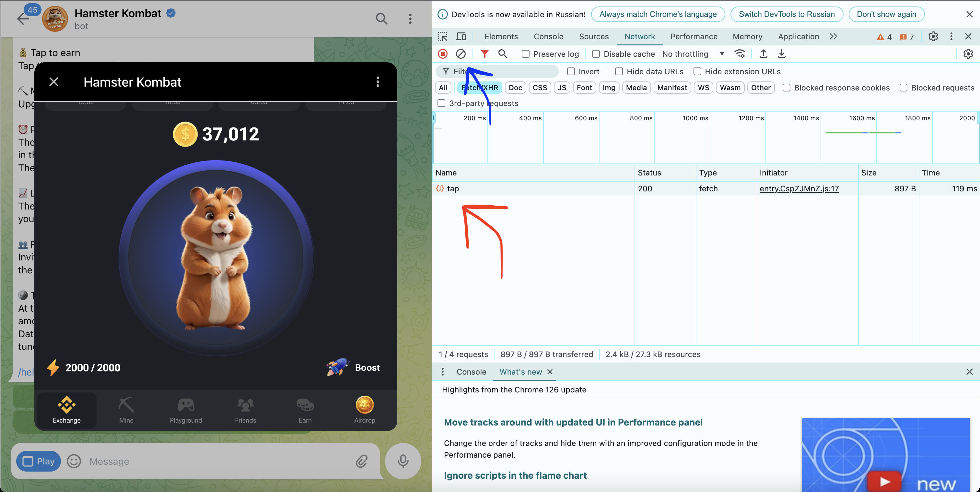Click Switch DevTools to Russian
The image size is (980, 492).
pos(786,15)
